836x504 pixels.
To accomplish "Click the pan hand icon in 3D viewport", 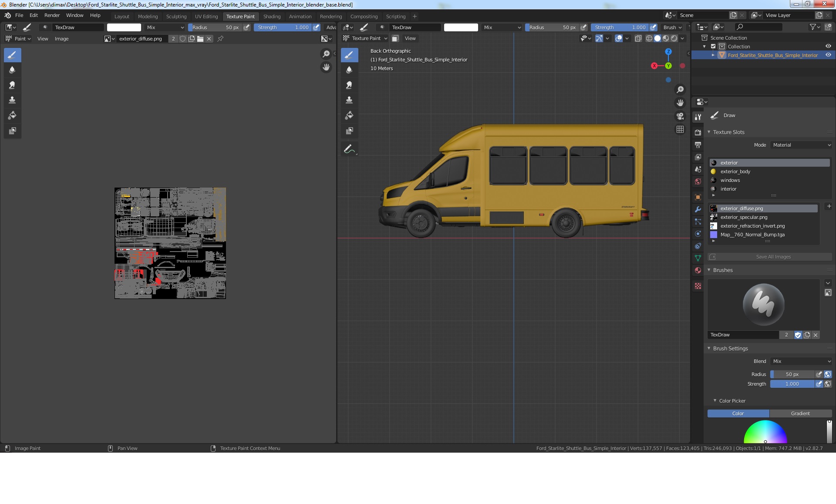I will 680,103.
